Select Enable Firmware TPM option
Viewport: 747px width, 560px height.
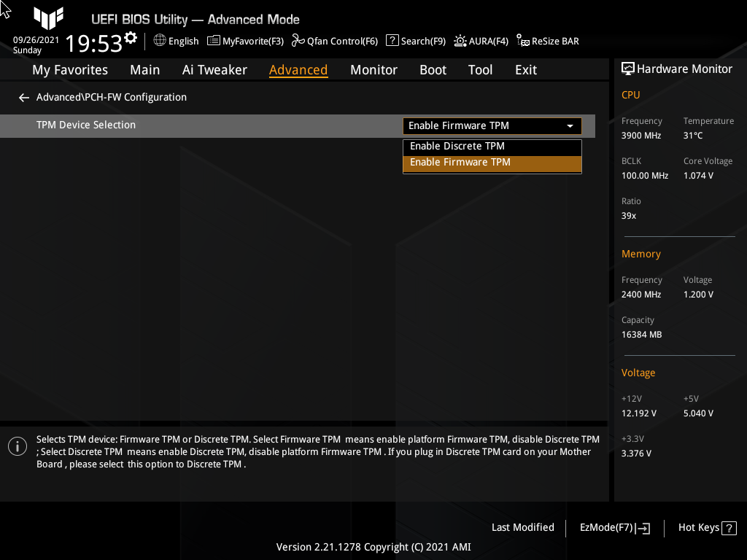[x=492, y=162]
